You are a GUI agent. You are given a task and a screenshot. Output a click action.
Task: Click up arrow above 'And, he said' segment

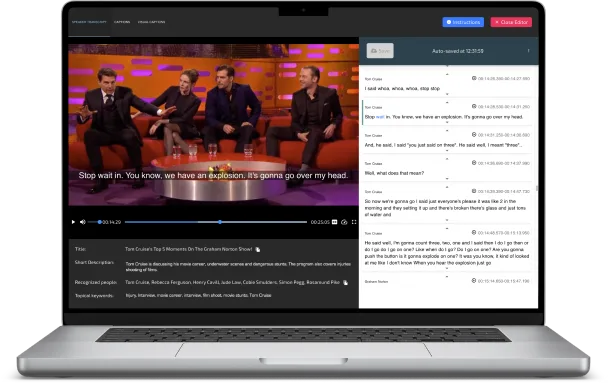click(x=447, y=131)
